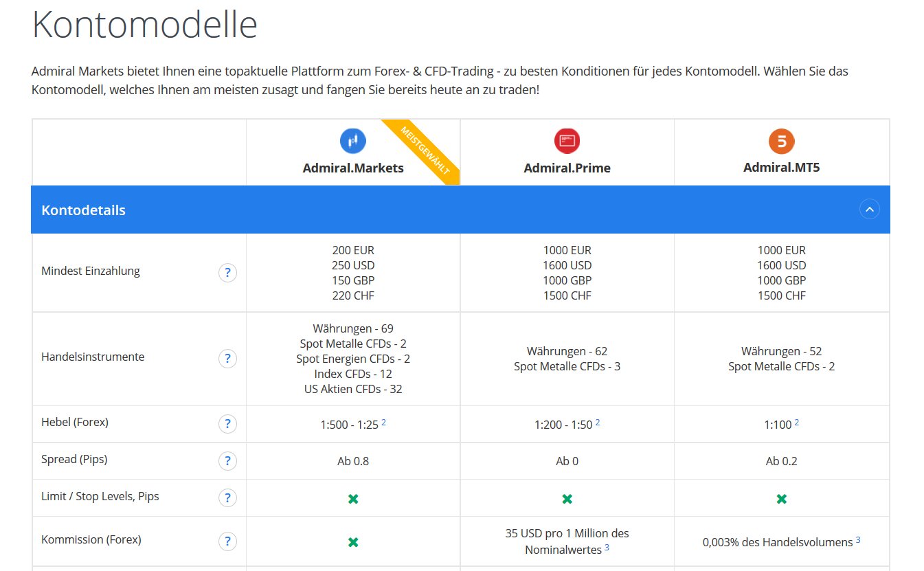Click 'Index CFDs - 12' entry
This screenshot has height=571, width=924.
click(x=353, y=374)
